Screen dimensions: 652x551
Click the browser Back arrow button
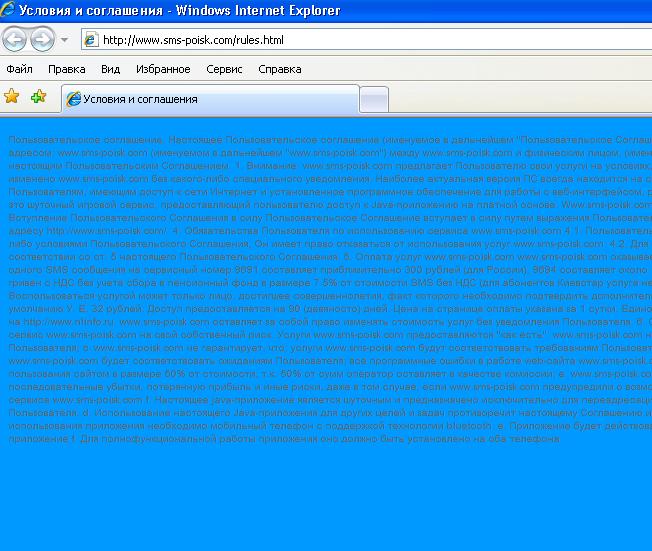15,40
